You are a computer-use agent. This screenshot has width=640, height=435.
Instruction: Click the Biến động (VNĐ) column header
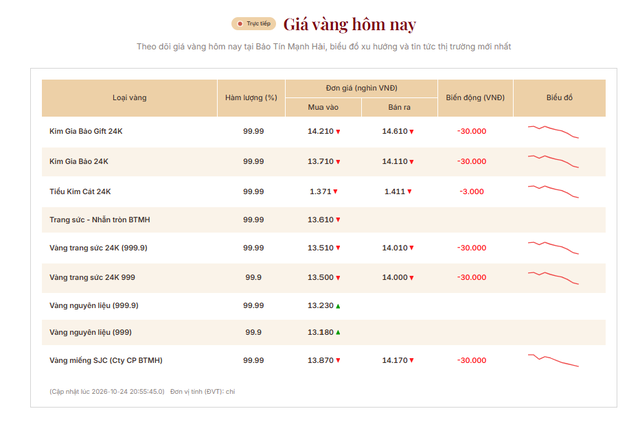(x=475, y=98)
